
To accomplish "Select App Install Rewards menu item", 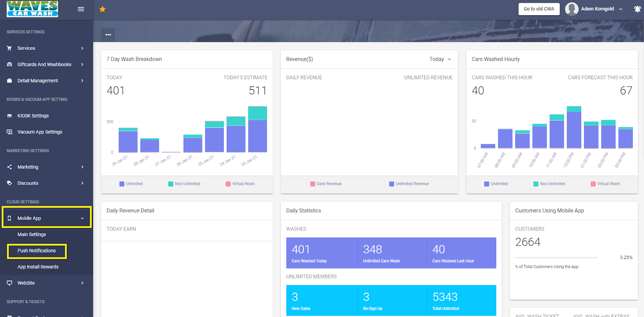I will coord(38,267).
